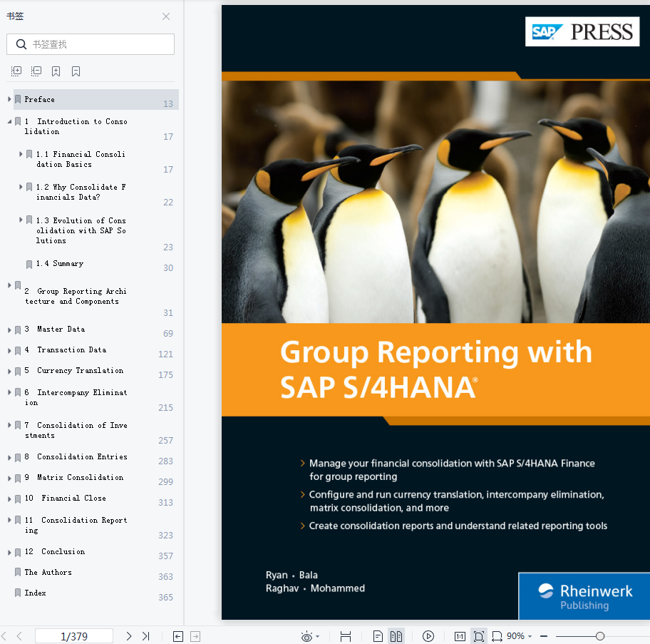This screenshot has height=644, width=650.
Task: Select fit page view icon
Action: point(479,636)
